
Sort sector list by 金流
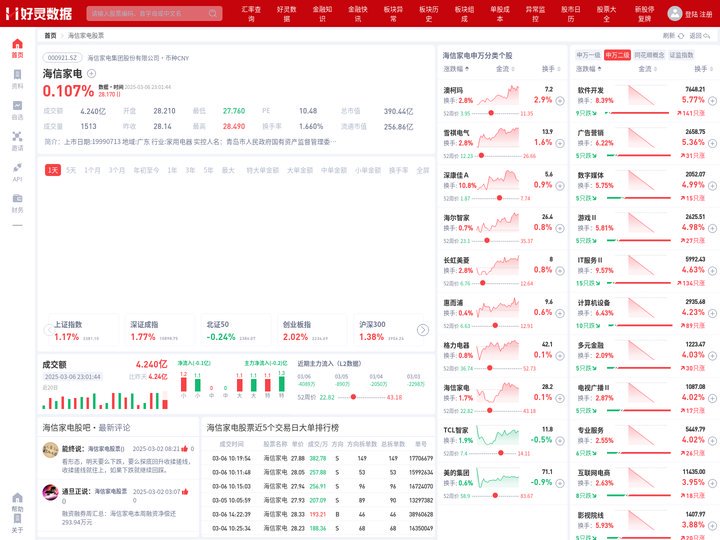[647, 69]
